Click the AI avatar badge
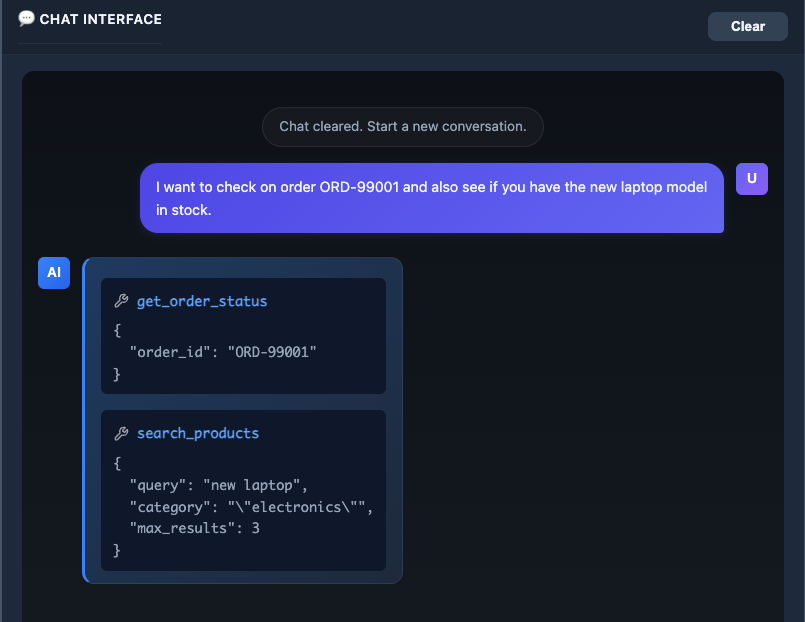 [54, 273]
